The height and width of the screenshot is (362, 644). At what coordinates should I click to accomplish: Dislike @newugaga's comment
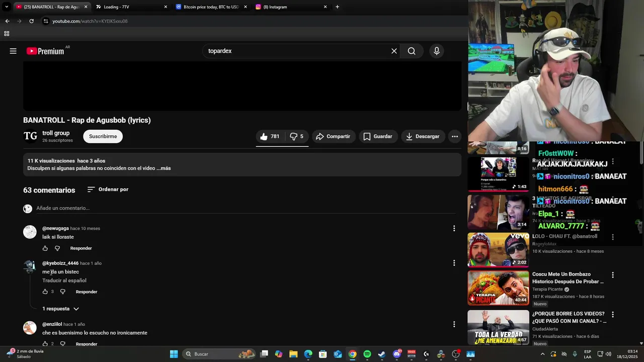click(x=57, y=248)
